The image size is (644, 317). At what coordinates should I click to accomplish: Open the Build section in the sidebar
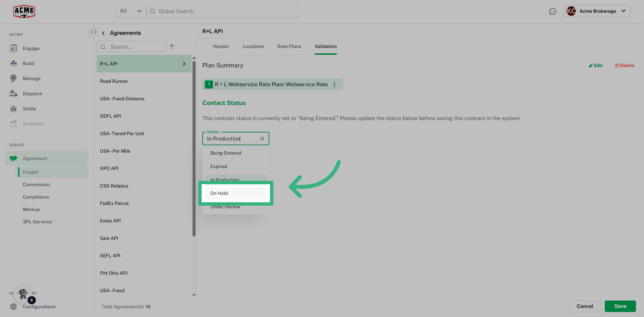(x=29, y=63)
